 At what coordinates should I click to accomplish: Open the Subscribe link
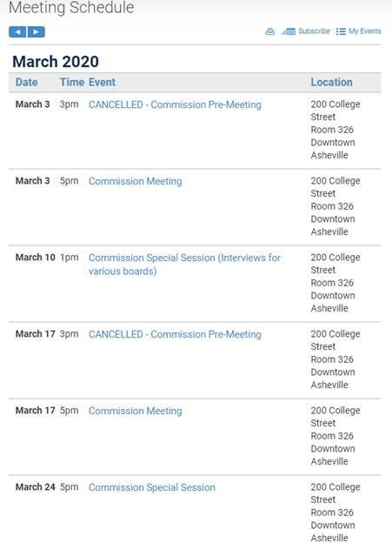point(314,31)
